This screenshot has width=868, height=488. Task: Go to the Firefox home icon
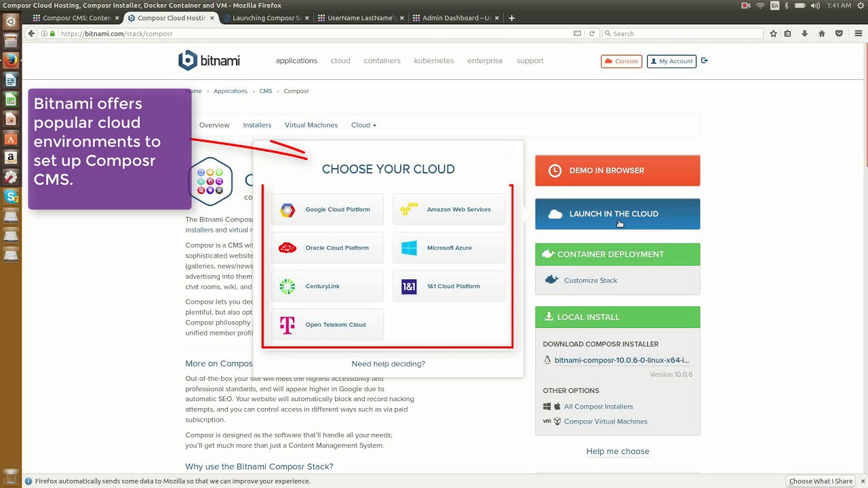822,33
